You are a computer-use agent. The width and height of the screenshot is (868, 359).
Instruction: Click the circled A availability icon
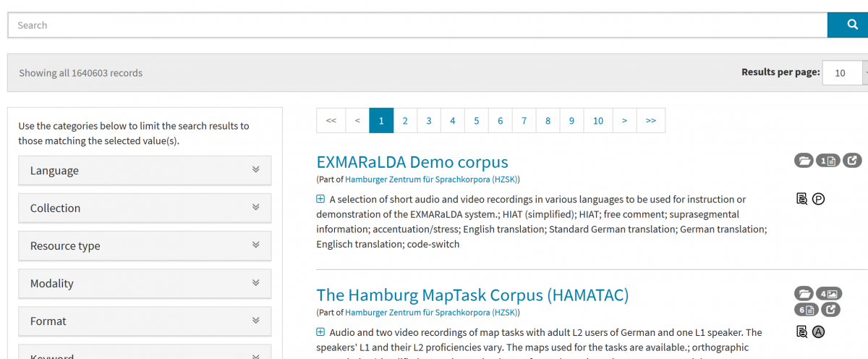click(x=818, y=332)
